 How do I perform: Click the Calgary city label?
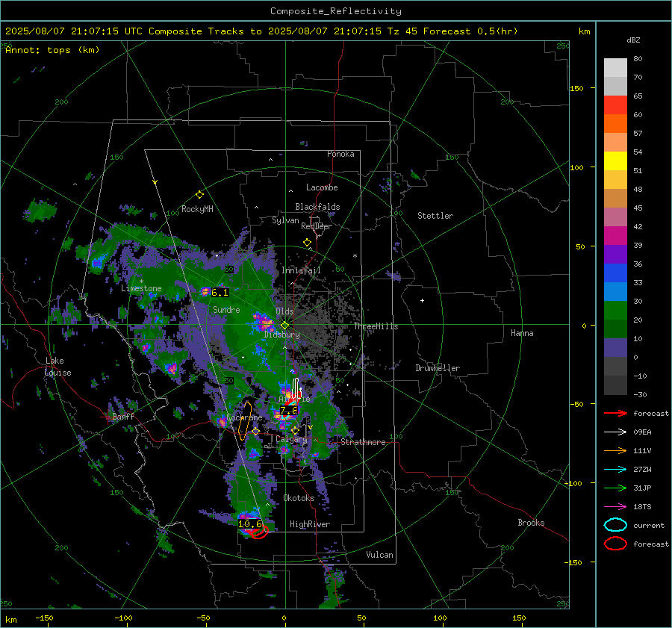point(291,439)
